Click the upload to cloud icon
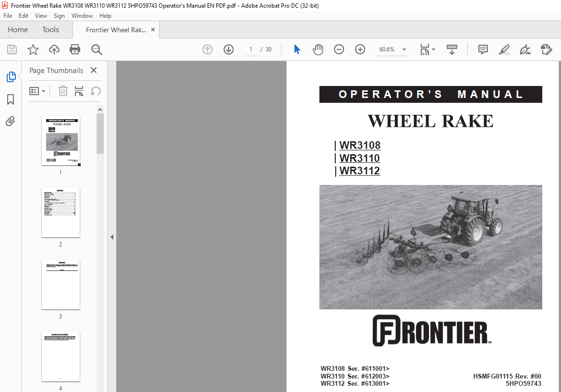The width and height of the screenshot is (561, 392). 54,49
